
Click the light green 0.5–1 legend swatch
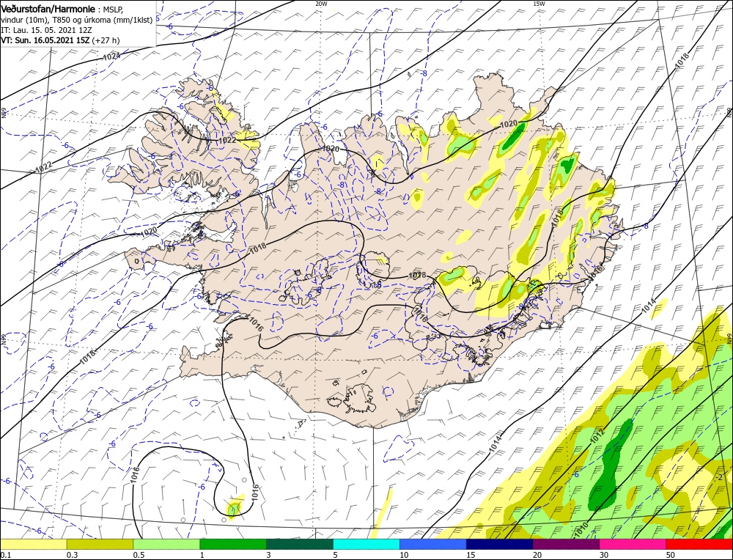point(166,544)
